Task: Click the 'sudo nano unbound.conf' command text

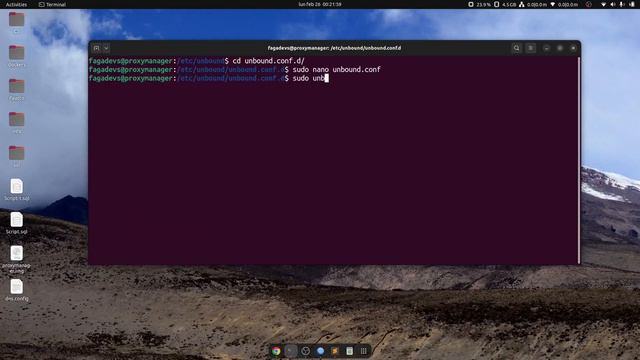Action: point(336,69)
